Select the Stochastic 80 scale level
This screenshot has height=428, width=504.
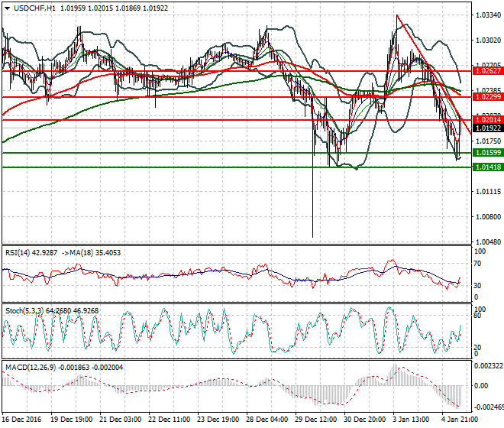pos(478,316)
